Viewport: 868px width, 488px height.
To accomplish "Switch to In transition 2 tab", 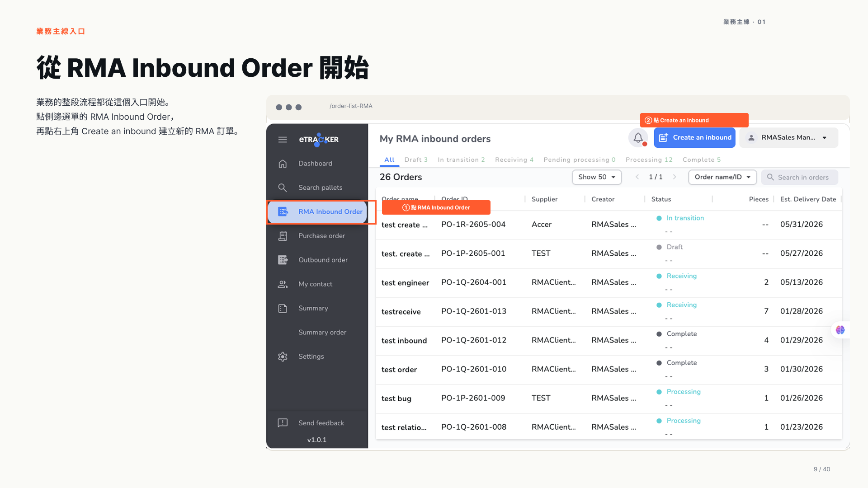I will pyautogui.click(x=461, y=160).
